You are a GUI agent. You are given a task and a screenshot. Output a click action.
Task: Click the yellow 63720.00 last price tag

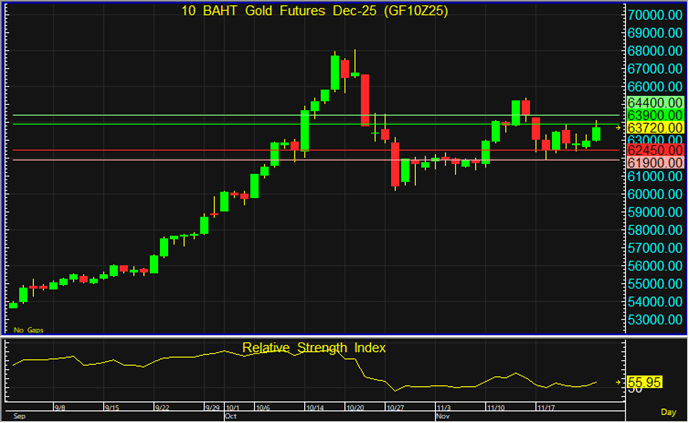[655, 129]
